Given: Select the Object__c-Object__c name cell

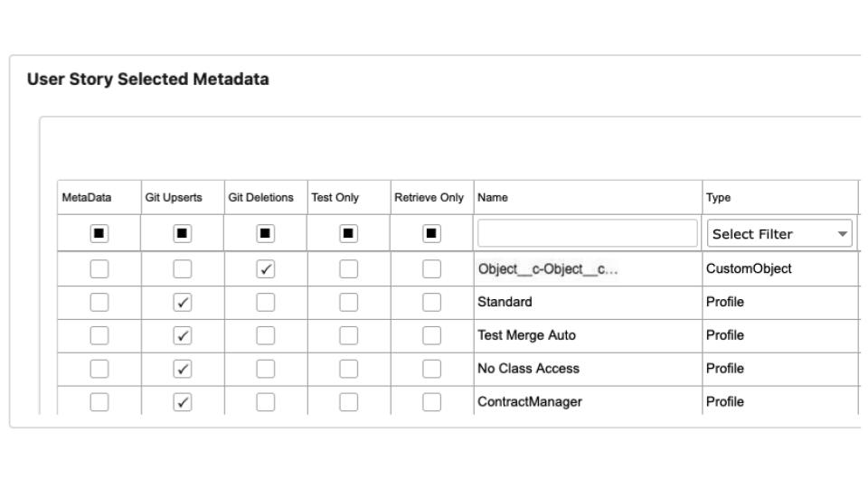Looking at the screenshot, I should 547,269.
